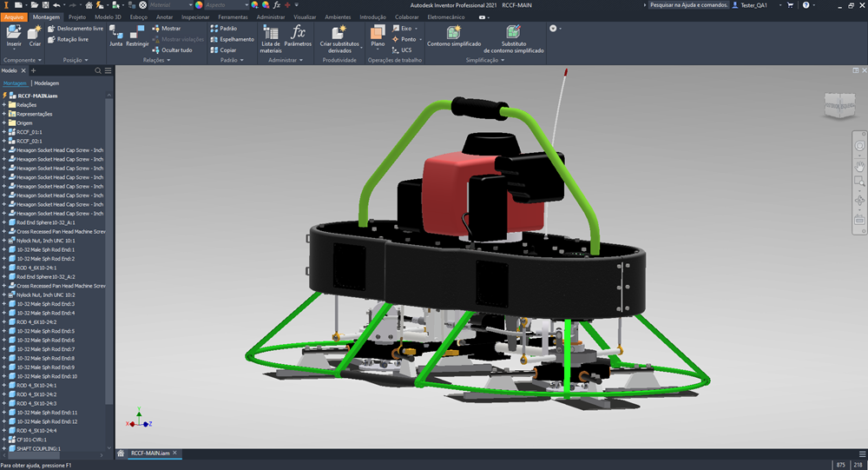Click the Padrão pattern tool
Viewport: 868px width, 470px height.
point(224,29)
